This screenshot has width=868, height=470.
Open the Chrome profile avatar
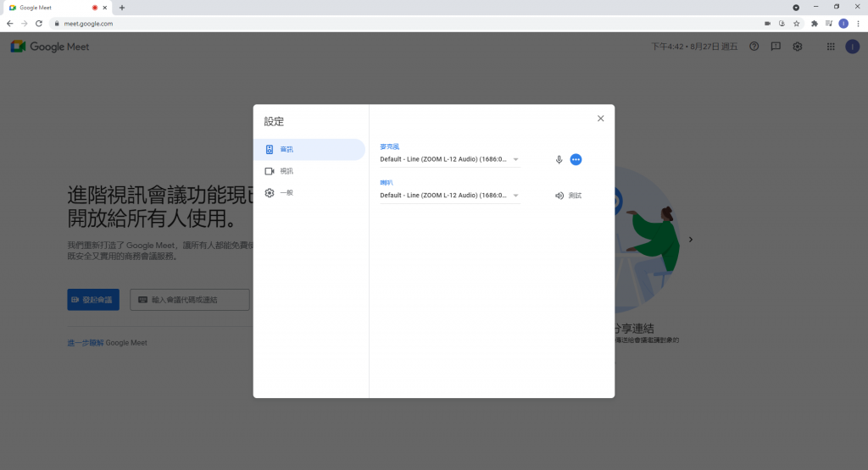(x=843, y=24)
